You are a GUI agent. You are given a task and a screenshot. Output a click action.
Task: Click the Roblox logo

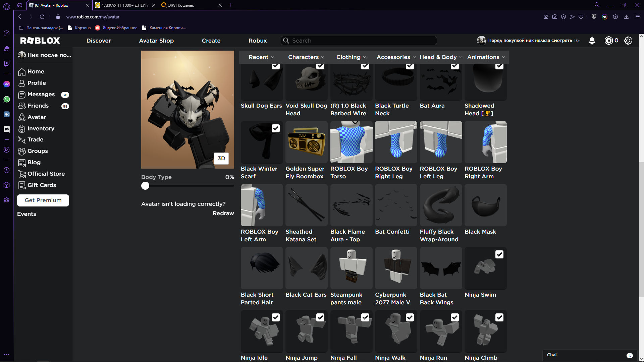pos(40,41)
